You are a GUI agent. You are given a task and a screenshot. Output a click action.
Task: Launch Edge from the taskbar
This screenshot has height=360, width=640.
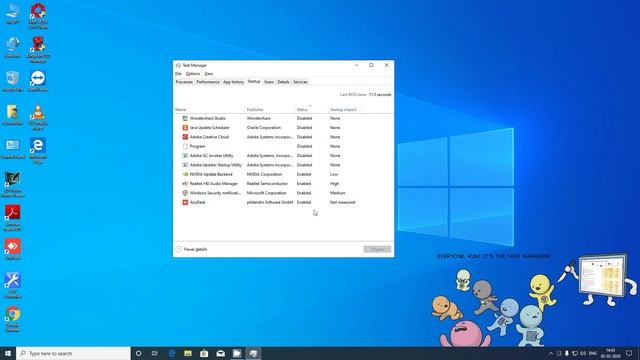(x=172, y=353)
